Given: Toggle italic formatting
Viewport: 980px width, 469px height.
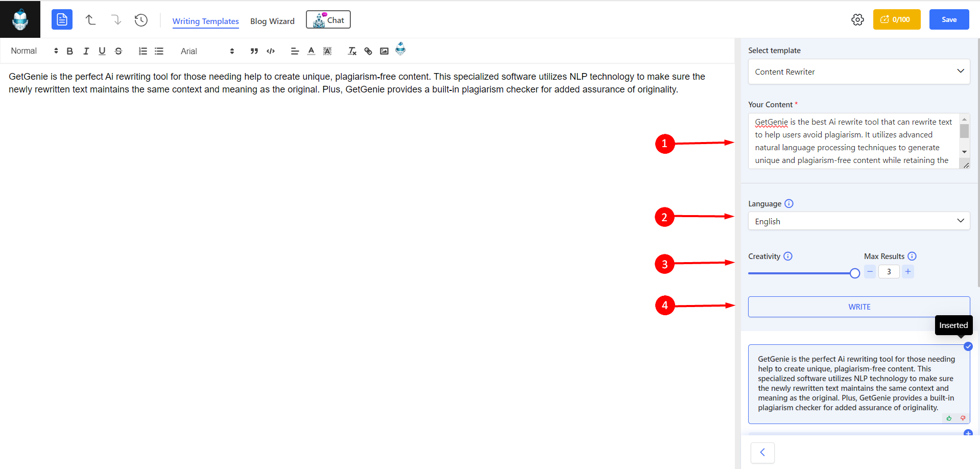Looking at the screenshot, I should coord(86,51).
